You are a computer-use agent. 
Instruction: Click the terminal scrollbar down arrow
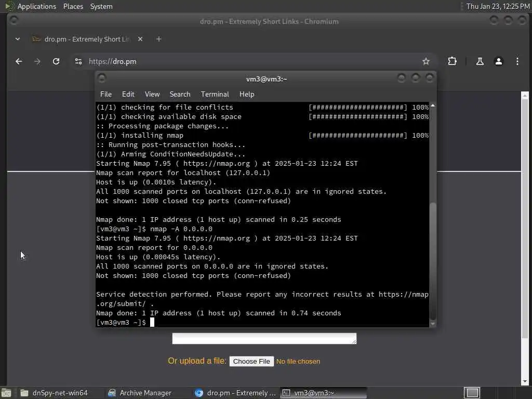[x=433, y=324]
